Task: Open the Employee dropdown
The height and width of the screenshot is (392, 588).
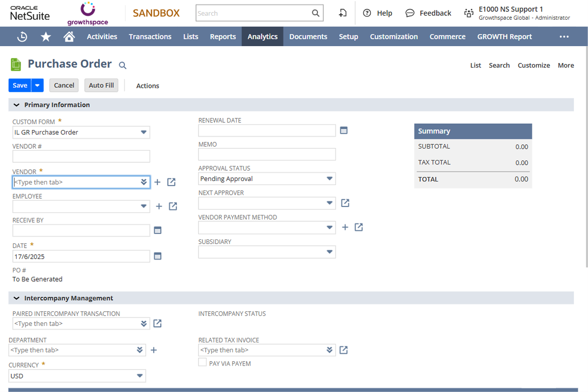Action: (x=144, y=207)
